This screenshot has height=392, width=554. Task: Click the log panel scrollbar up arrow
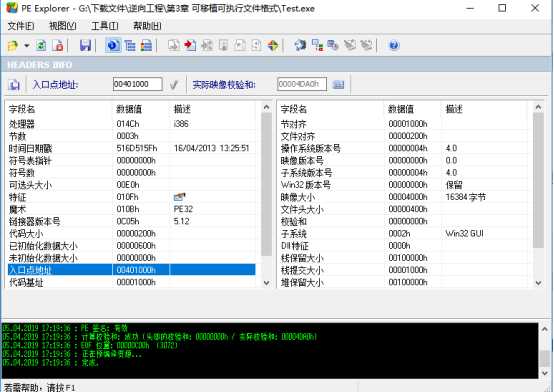[545, 329]
